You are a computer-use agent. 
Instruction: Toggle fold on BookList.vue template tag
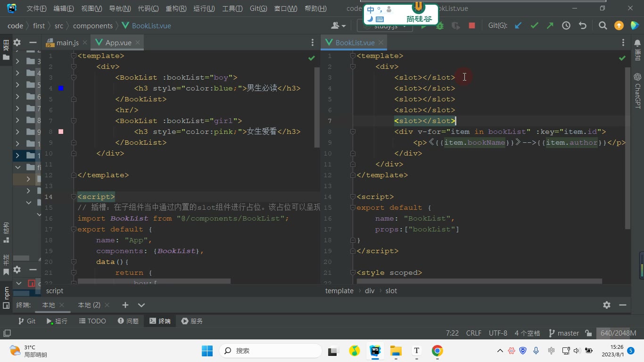coord(353,56)
